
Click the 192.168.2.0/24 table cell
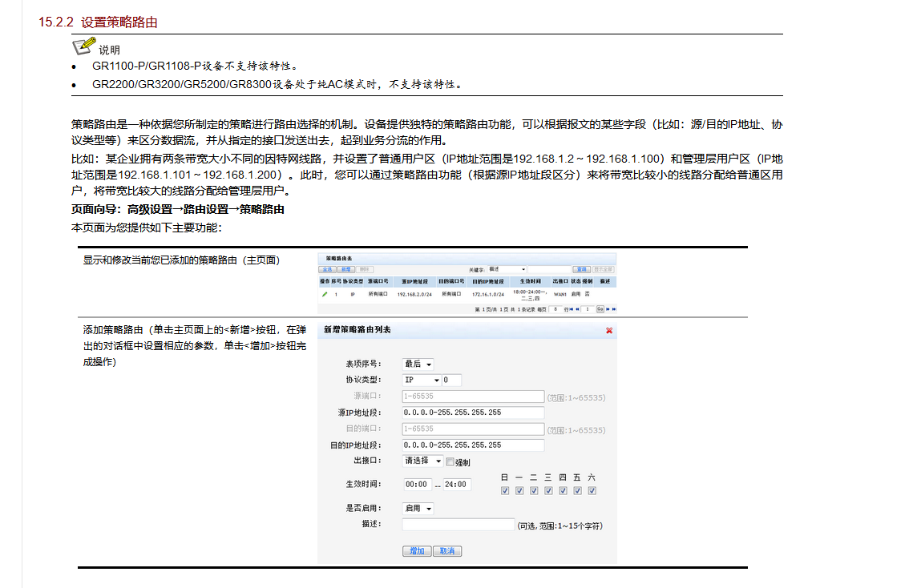point(414,294)
